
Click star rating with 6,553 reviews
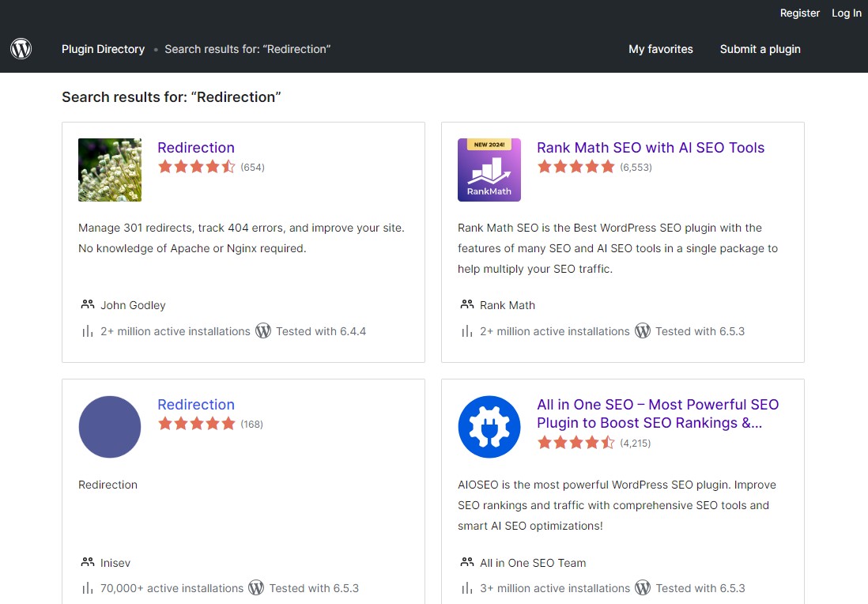[x=576, y=167]
